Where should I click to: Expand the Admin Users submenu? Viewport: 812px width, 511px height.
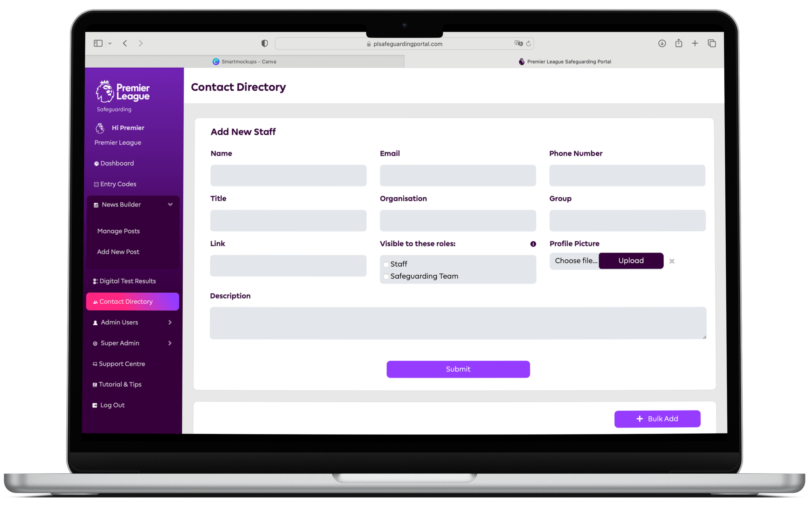(170, 323)
